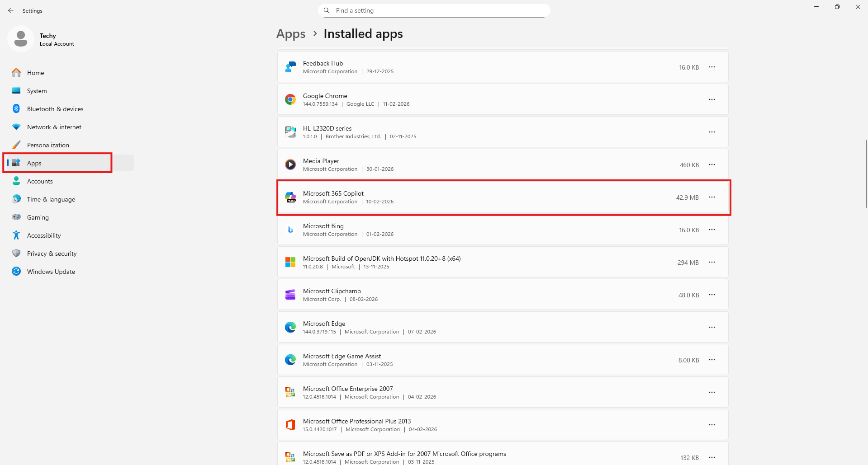Expand more options for Microsoft Edge
868x465 pixels.
pos(711,327)
